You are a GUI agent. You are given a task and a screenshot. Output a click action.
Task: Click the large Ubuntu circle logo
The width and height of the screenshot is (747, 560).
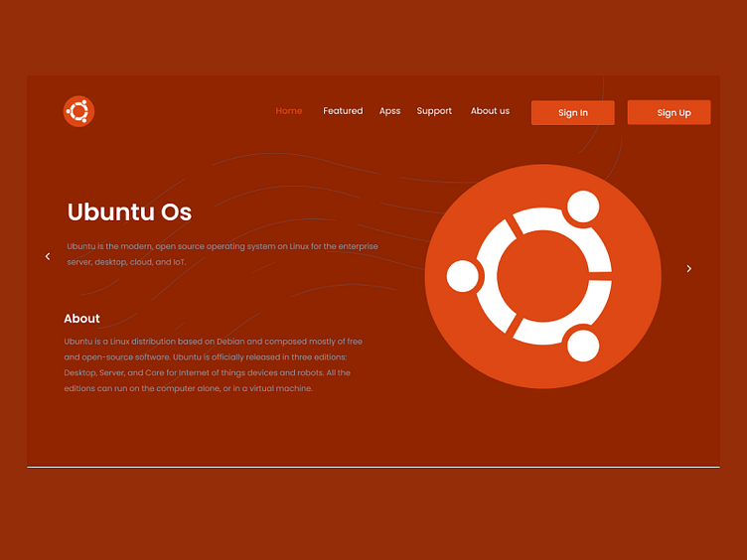click(x=542, y=276)
